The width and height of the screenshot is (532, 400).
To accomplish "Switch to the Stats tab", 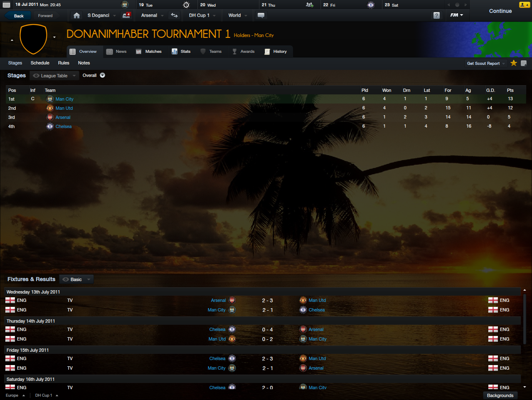I will [181, 52].
